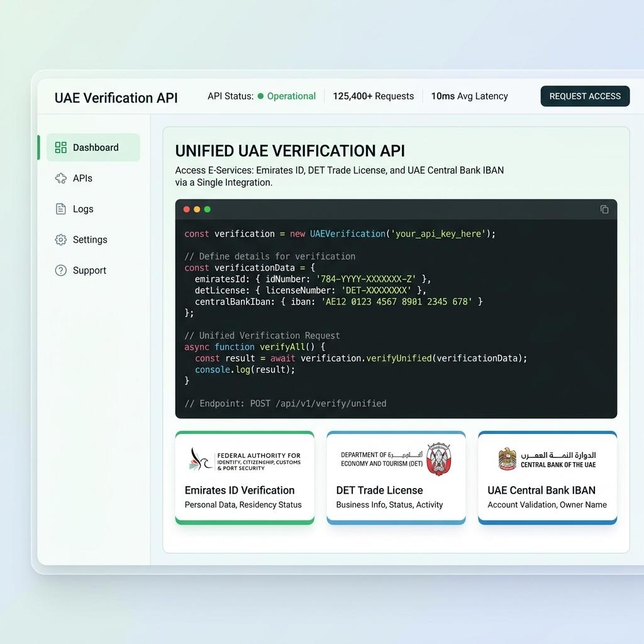644x644 pixels.
Task: Click the console.log(result) line
Action: pyautogui.click(x=245, y=370)
